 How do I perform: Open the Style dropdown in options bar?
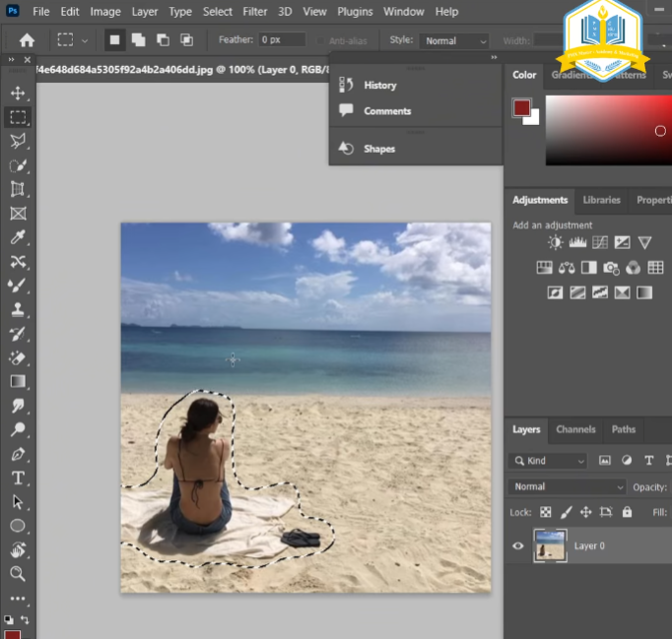click(x=453, y=41)
